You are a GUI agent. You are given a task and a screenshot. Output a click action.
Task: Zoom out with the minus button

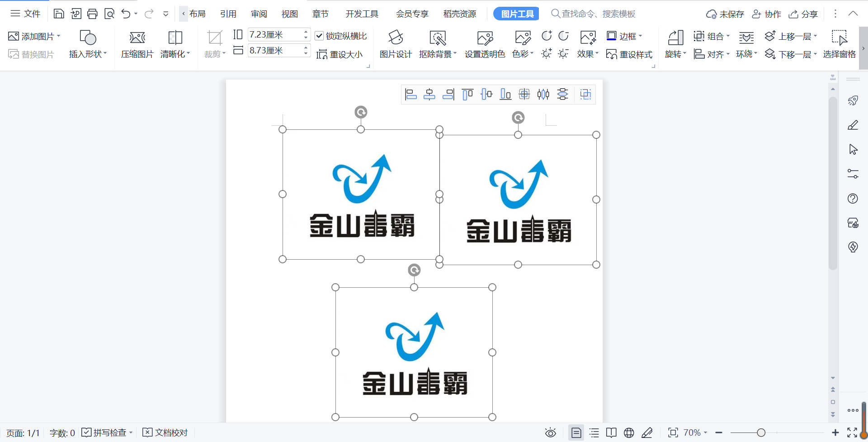719,433
